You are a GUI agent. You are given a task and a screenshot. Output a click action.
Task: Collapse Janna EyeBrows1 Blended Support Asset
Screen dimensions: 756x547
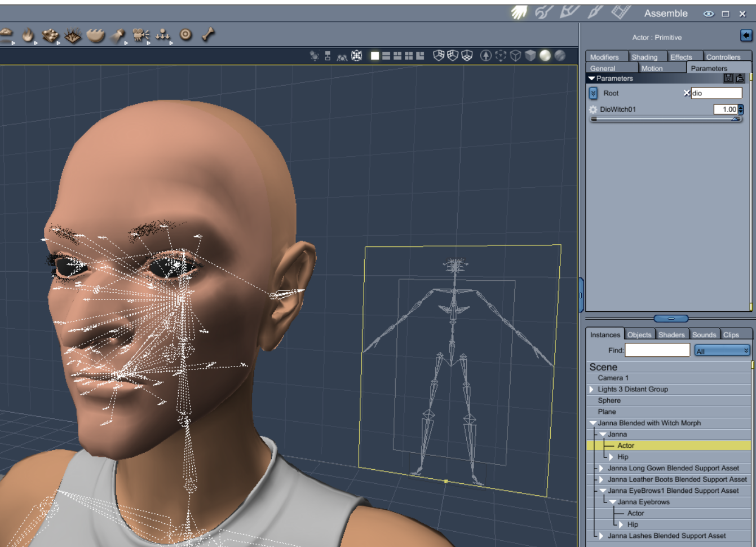(x=602, y=491)
